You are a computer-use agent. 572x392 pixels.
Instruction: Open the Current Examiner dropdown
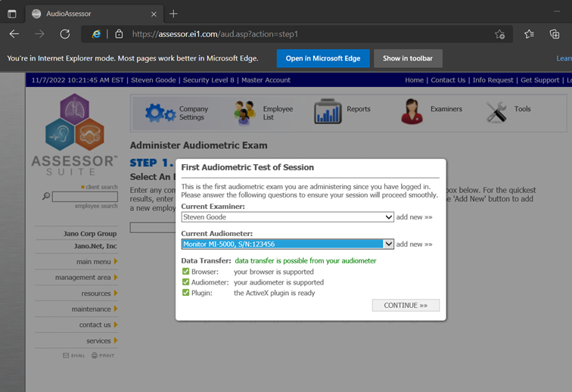coord(288,216)
